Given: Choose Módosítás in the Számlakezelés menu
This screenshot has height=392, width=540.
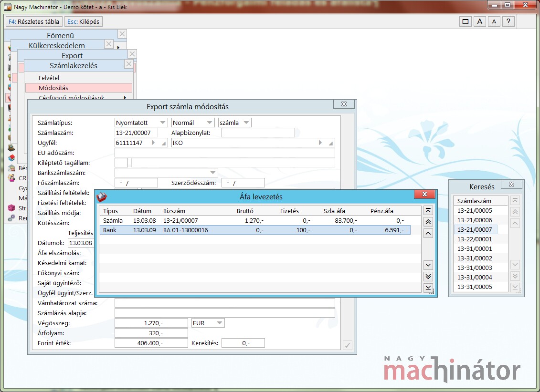Looking at the screenshot, I should (x=53, y=88).
